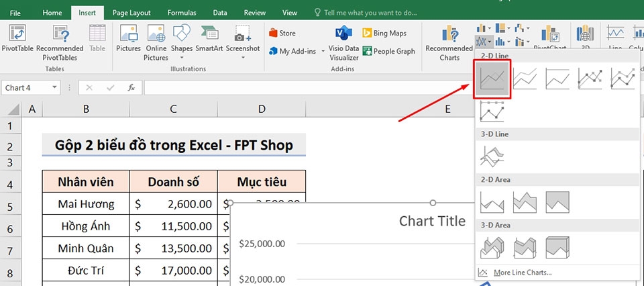This screenshot has height=286, width=644.
Task: Choose the 3-D Area chart
Action: click(x=492, y=248)
